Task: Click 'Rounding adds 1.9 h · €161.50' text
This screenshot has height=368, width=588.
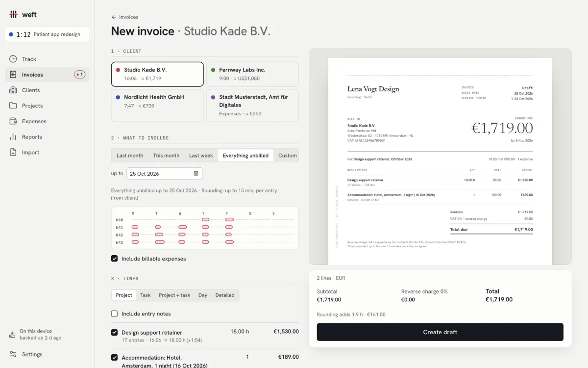Action: [351, 315]
